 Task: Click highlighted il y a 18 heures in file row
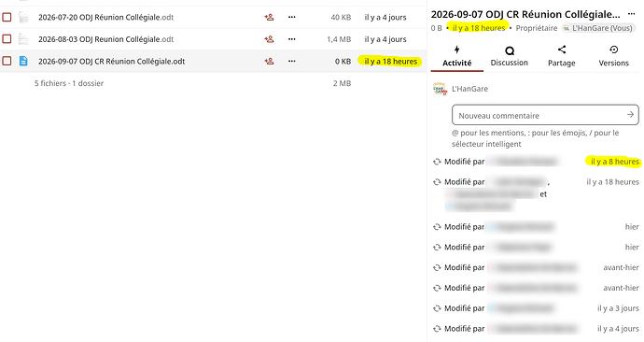click(x=390, y=62)
